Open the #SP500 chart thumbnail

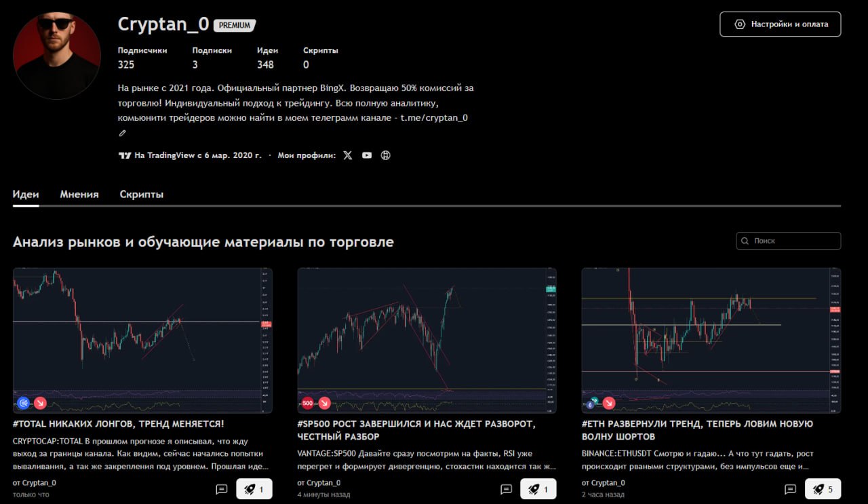pyautogui.click(x=427, y=339)
